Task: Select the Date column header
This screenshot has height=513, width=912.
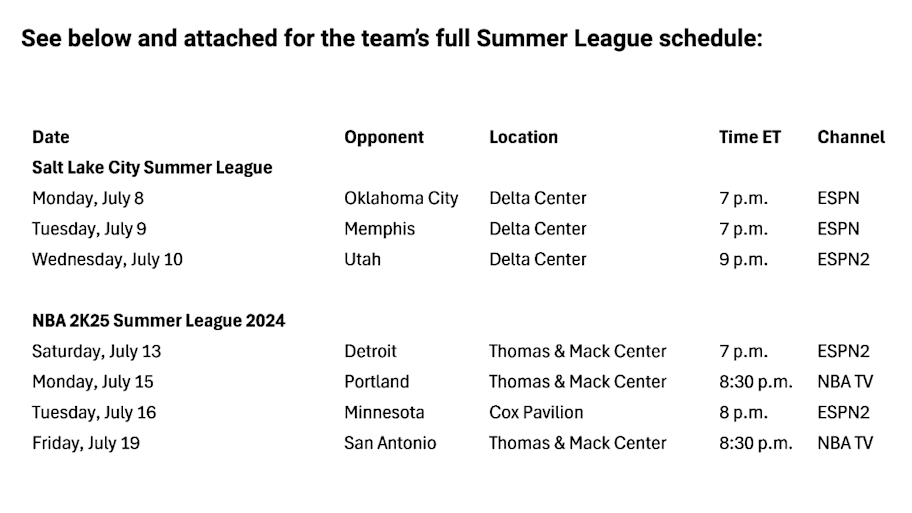Action: click(51, 137)
